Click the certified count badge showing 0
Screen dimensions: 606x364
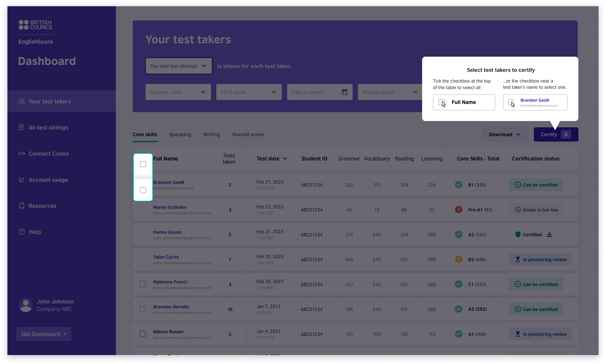[x=566, y=134]
